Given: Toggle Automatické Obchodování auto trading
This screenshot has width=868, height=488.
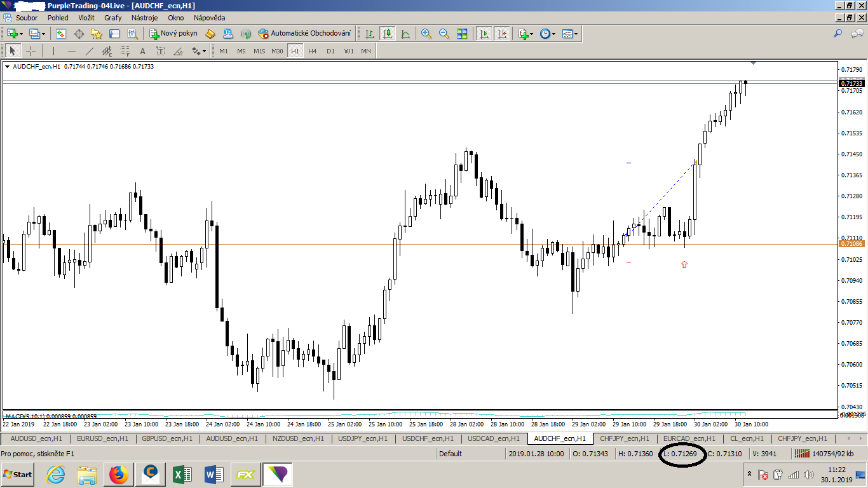Looking at the screenshot, I should tap(304, 34).
